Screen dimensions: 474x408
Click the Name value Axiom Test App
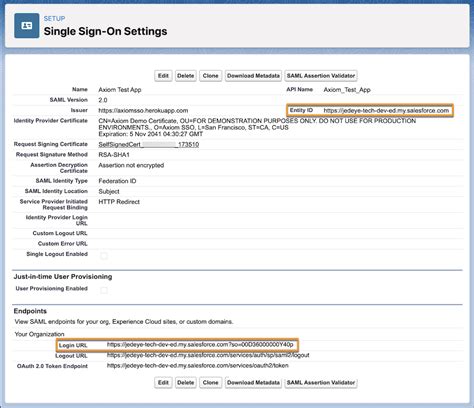[x=120, y=90]
